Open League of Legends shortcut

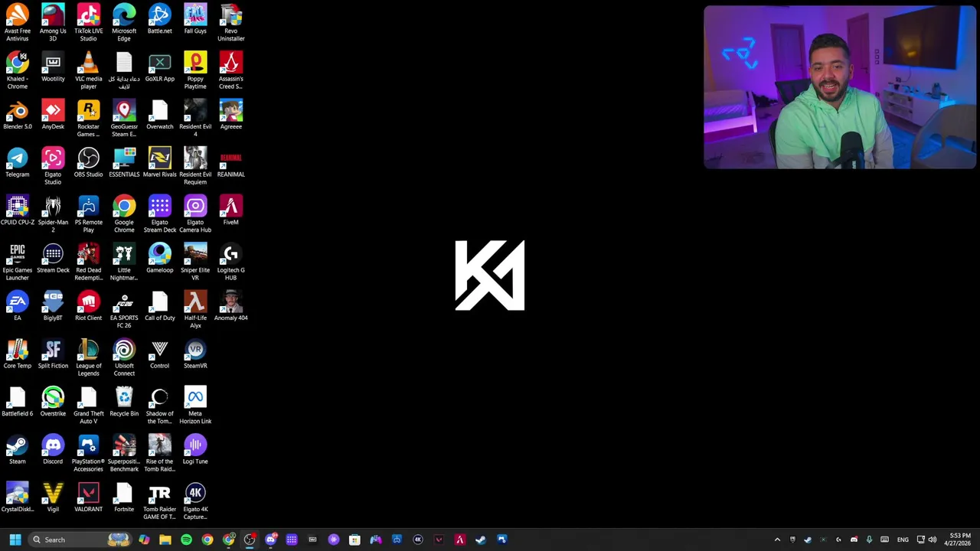[88, 357]
